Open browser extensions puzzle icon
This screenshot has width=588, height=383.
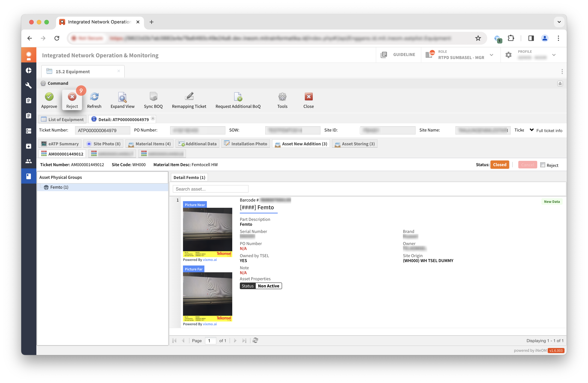click(511, 38)
